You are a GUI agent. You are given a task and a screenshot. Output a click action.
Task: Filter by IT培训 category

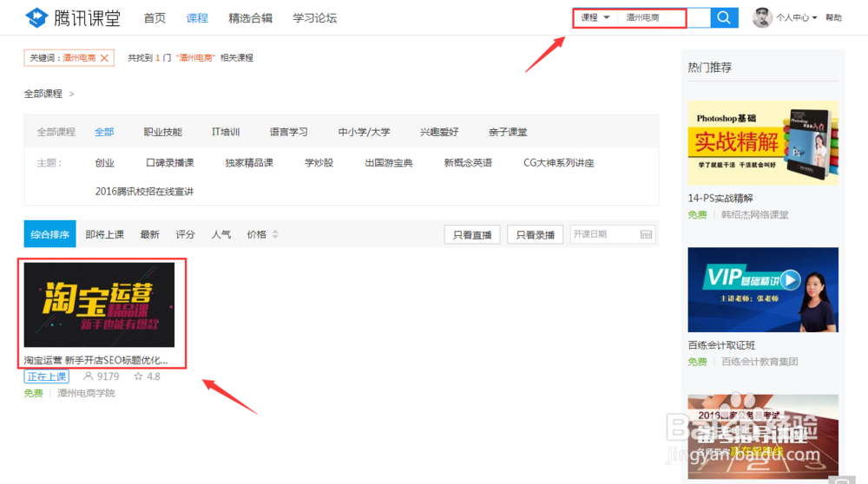click(x=226, y=132)
